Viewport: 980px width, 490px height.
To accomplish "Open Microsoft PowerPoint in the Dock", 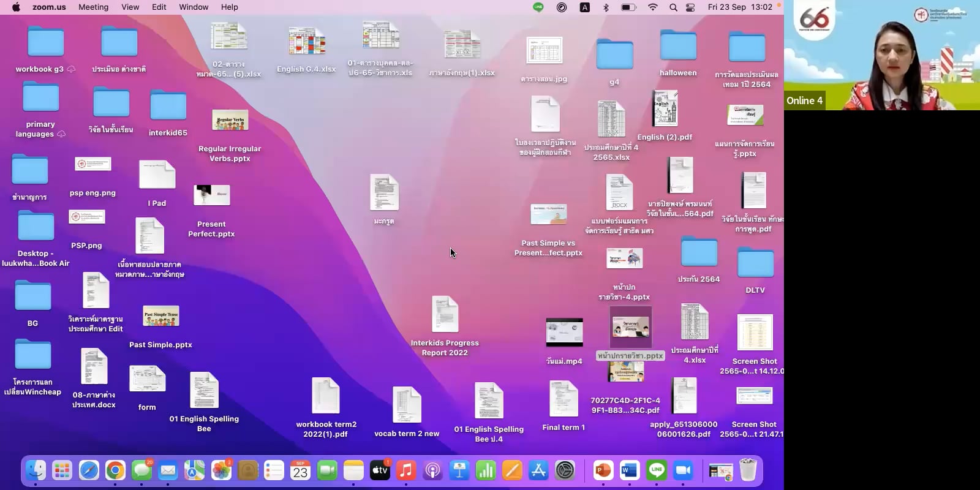I will click(603, 470).
